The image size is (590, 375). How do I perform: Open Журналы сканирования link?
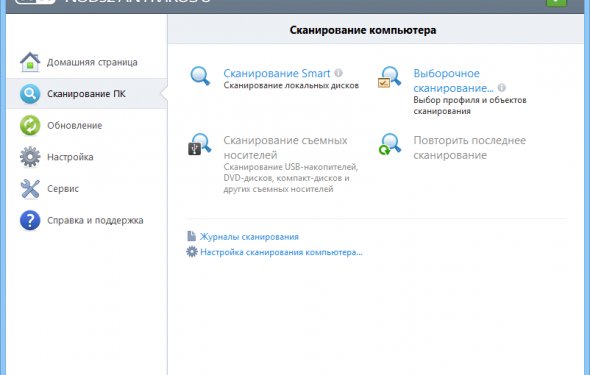(249, 237)
